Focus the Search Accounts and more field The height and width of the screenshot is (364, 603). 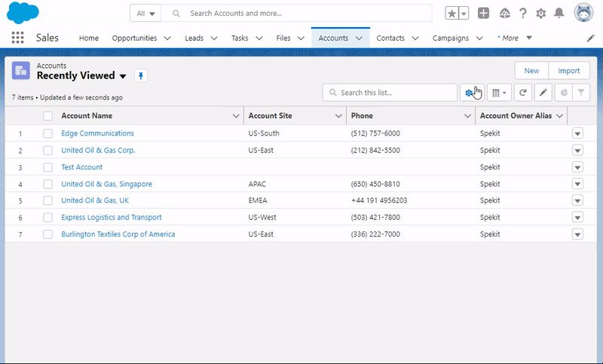296,14
